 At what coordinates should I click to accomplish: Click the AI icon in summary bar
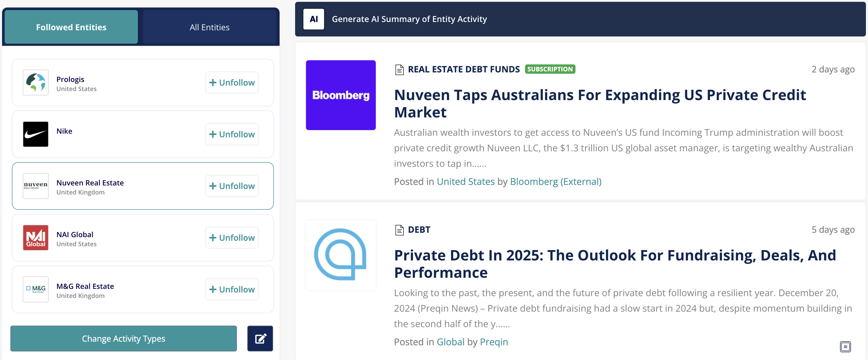pyautogui.click(x=313, y=19)
